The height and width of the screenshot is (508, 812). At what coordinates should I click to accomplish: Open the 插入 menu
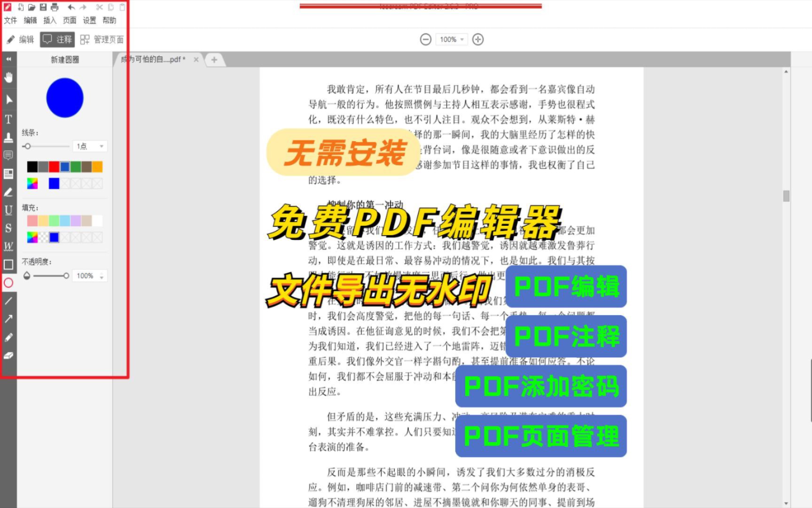(x=50, y=20)
